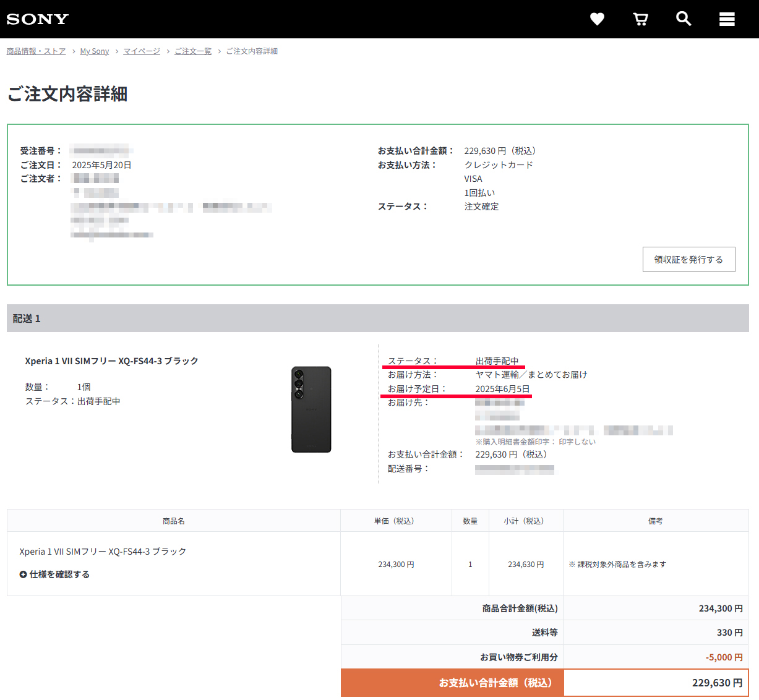Click the Xperia phone product image
The width and height of the screenshot is (759, 700).
[x=311, y=409]
